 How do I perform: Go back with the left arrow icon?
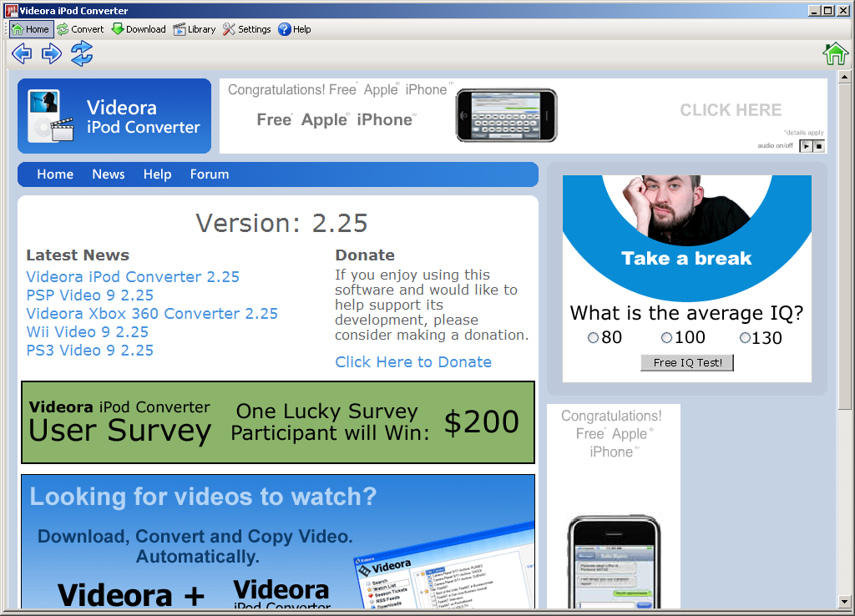pos(22,53)
